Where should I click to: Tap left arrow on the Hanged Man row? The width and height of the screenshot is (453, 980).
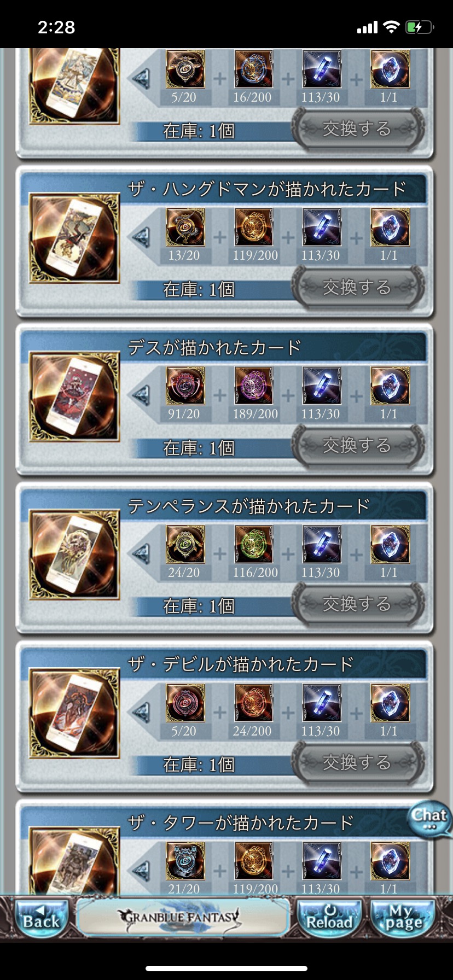pos(142,237)
